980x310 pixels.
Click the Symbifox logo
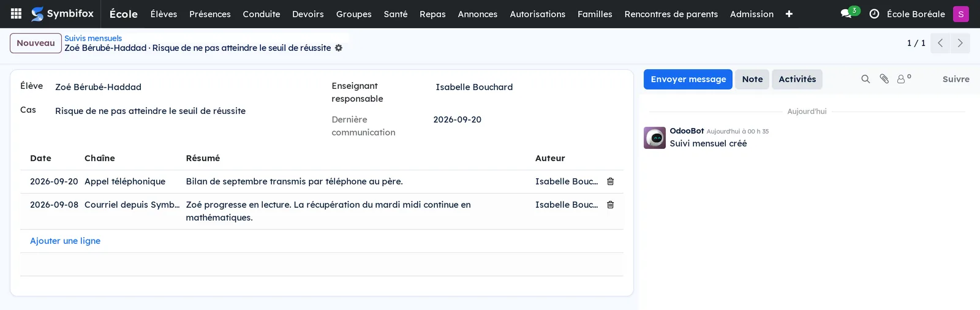coord(62,13)
